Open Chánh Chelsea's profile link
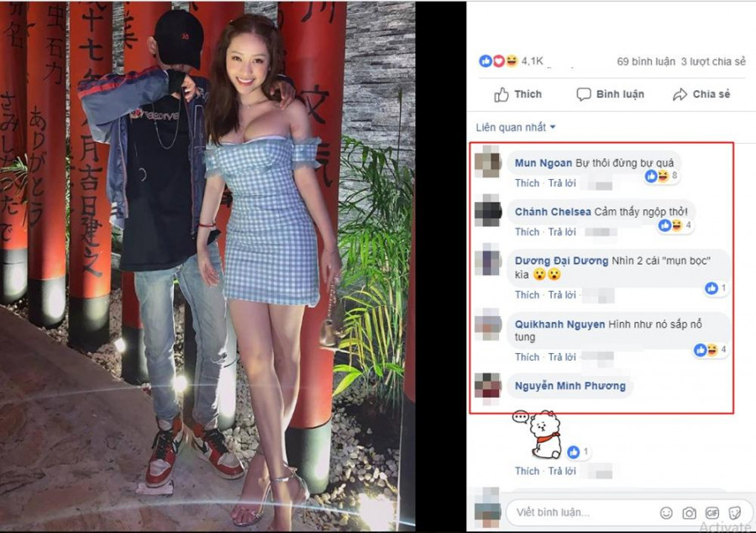This screenshot has width=756, height=533. [x=553, y=212]
